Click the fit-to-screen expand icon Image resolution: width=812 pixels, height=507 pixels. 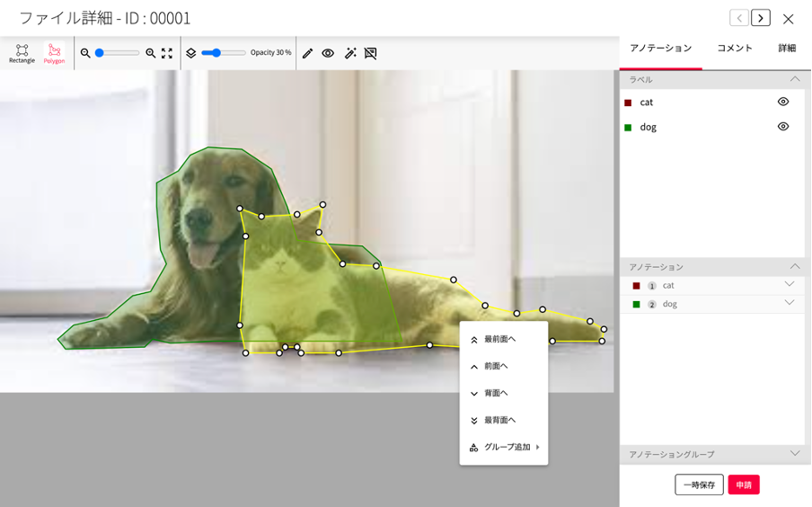click(x=167, y=53)
